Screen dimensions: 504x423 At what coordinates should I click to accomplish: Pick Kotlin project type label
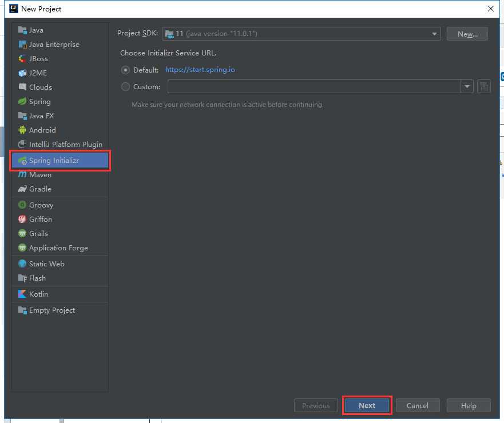38,294
